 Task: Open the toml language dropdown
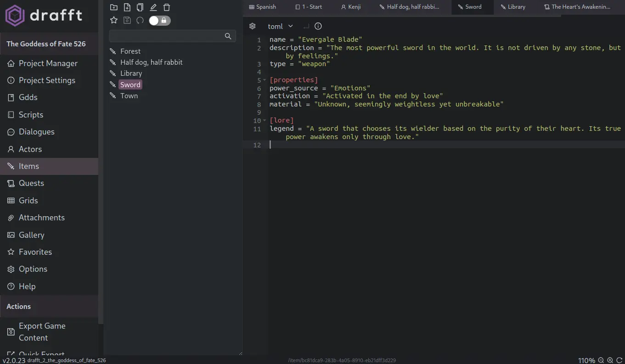click(x=280, y=26)
